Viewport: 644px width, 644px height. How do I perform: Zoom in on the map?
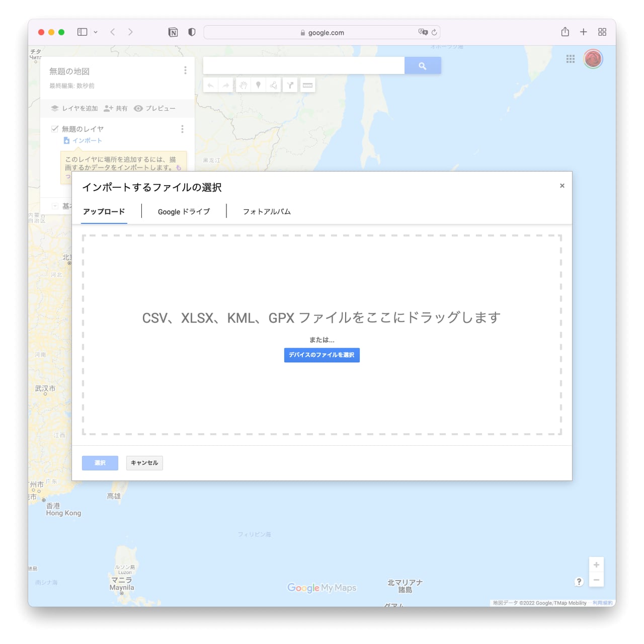tap(596, 565)
